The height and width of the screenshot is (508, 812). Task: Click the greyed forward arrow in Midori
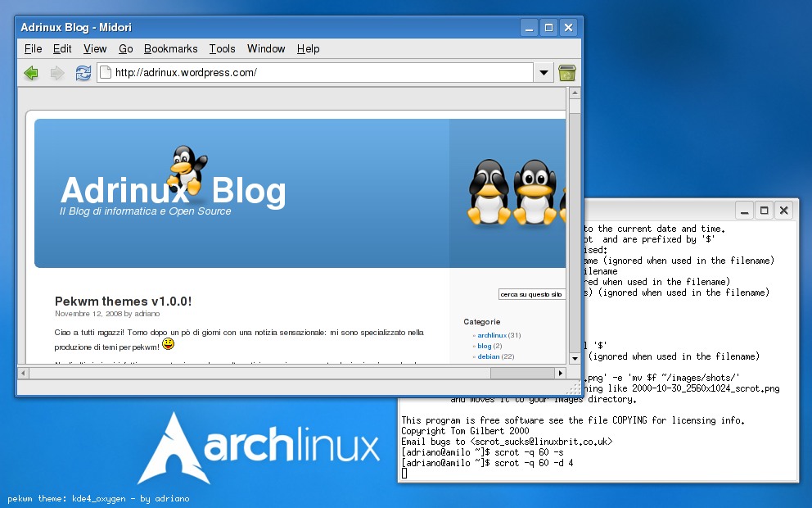pos(57,73)
